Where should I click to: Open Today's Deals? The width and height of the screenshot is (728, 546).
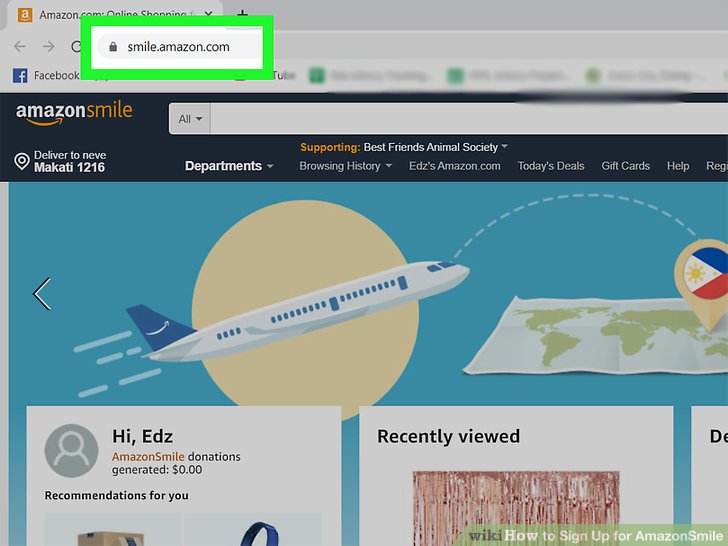coord(551,166)
